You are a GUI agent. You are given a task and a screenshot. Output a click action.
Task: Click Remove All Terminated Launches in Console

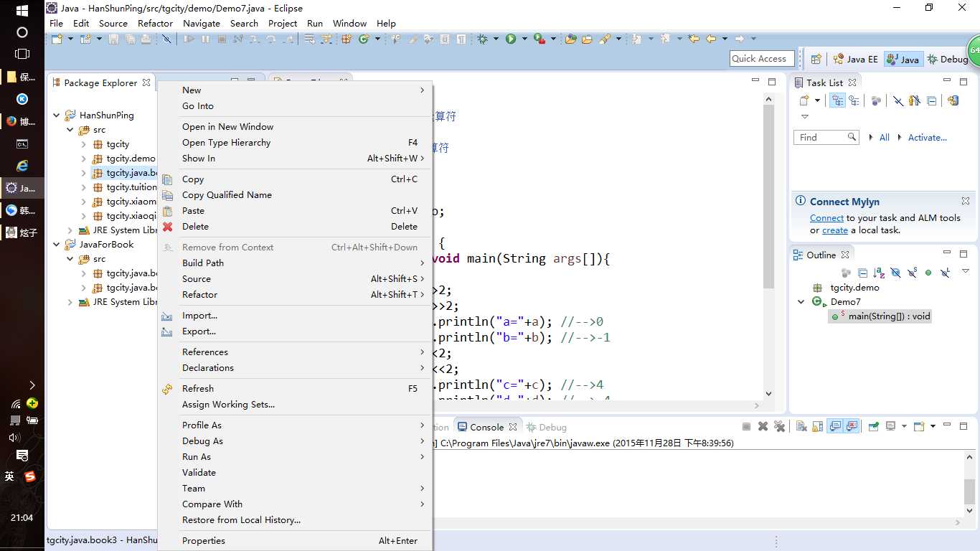[779, 426]
